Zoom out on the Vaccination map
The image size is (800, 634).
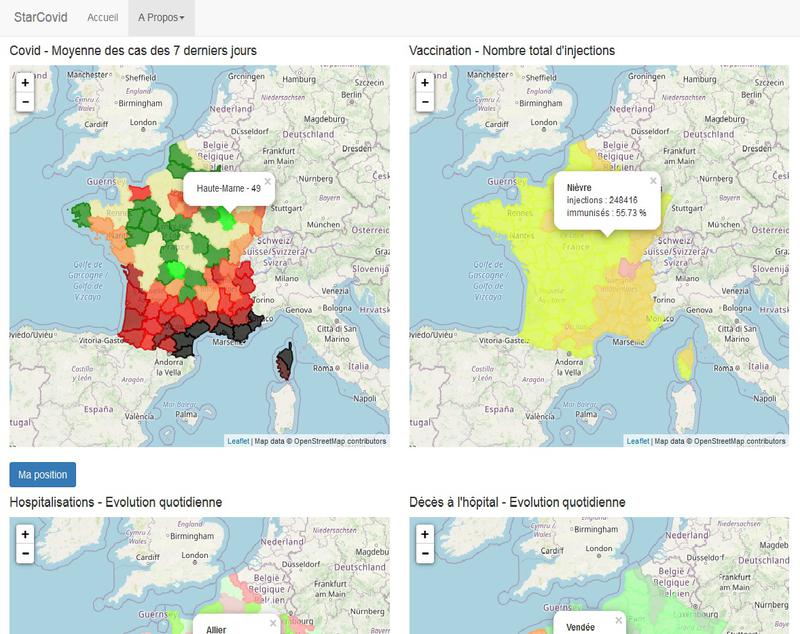(x=425, y=102)
